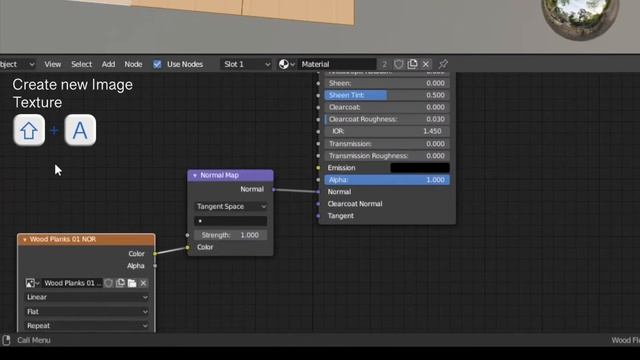This screenshot has height=360, width=640.
Task: Unlink the material with the X icon
Action: (x=426, y=64)
